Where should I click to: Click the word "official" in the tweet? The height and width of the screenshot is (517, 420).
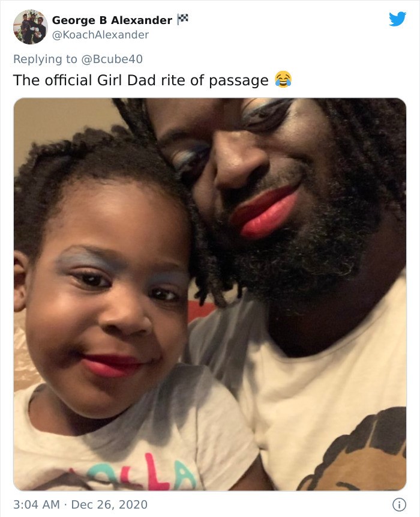pyautogui.click(x=68, y=80)
